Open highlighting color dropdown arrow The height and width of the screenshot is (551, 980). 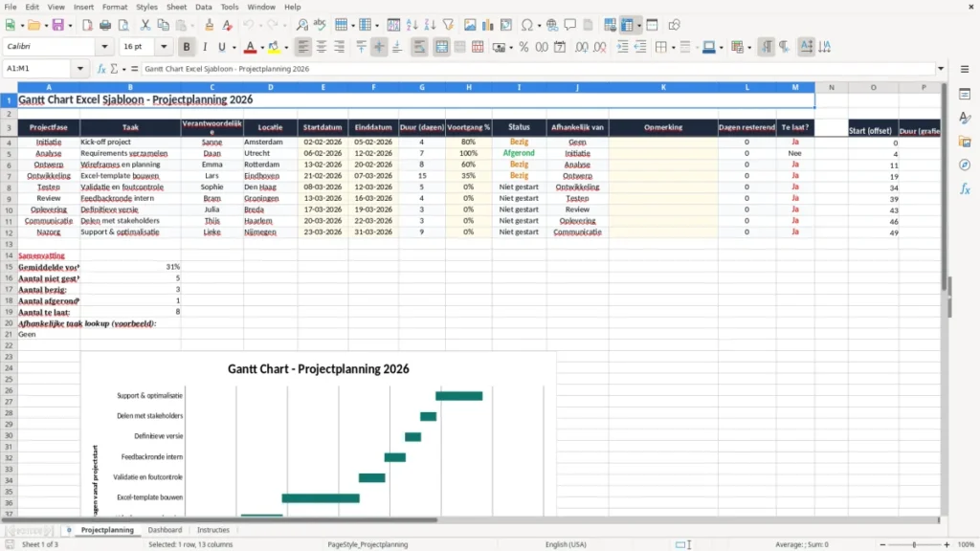[x=286, y=48]
